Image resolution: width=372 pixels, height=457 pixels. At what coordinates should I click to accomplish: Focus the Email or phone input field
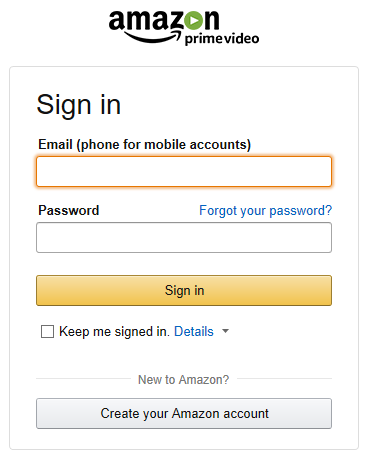coord(184,171)
